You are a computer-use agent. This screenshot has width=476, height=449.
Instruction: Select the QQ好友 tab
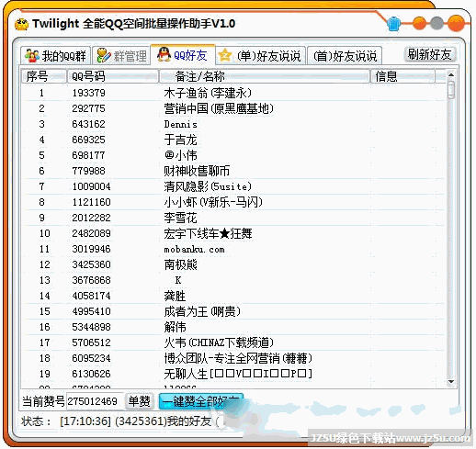click(x=183, y=55)
